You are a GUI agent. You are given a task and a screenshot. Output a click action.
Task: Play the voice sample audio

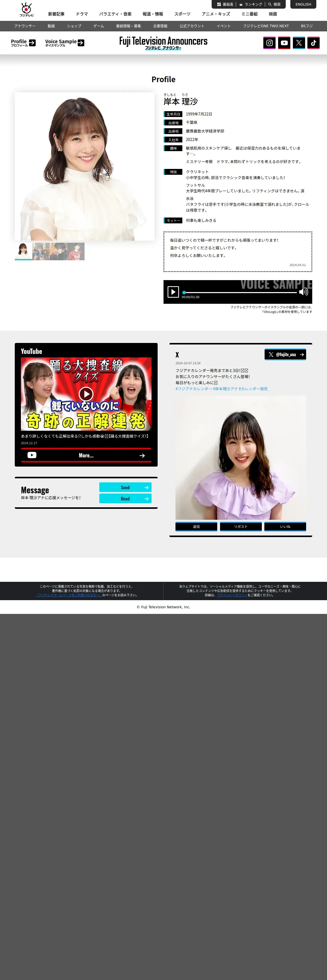coord(173,292)
